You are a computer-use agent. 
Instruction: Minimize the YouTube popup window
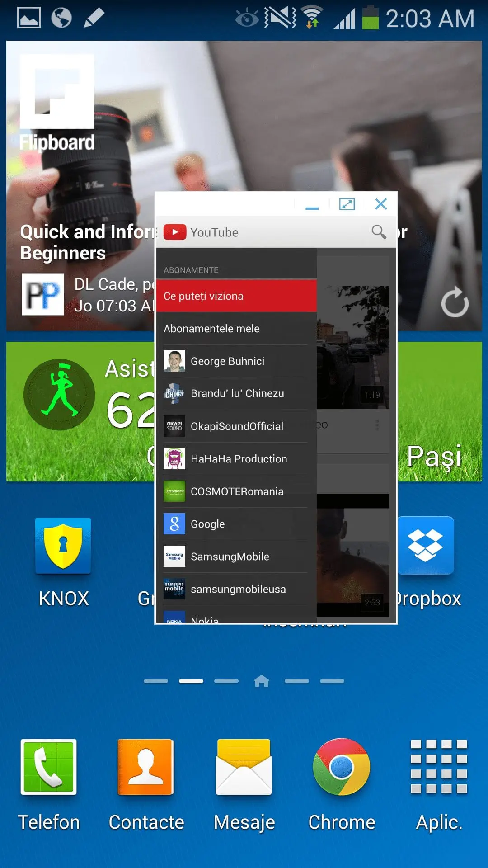pos(312,204)
